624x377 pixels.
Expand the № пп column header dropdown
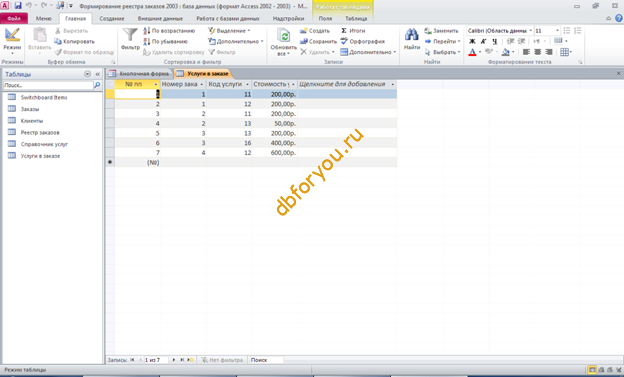156,84
